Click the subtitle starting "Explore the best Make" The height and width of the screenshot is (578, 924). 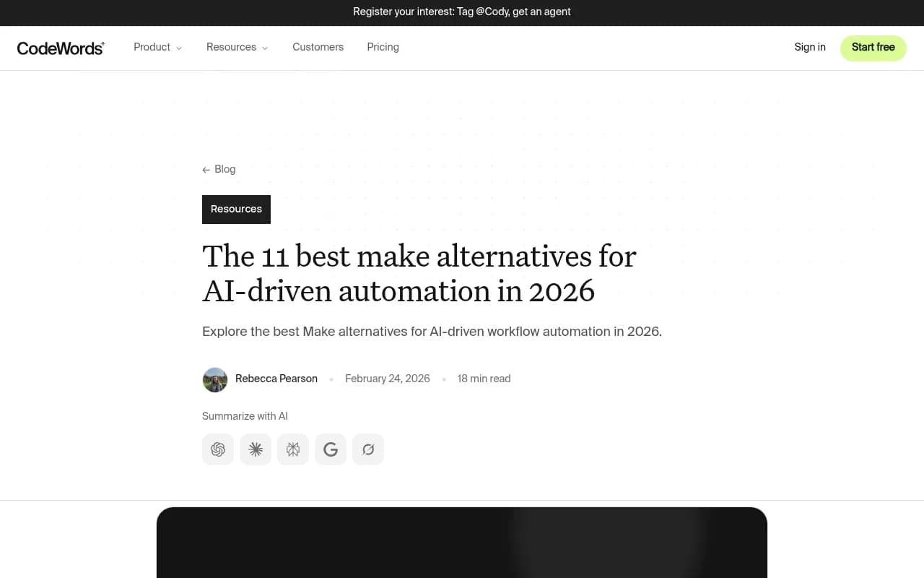(432, 332)
